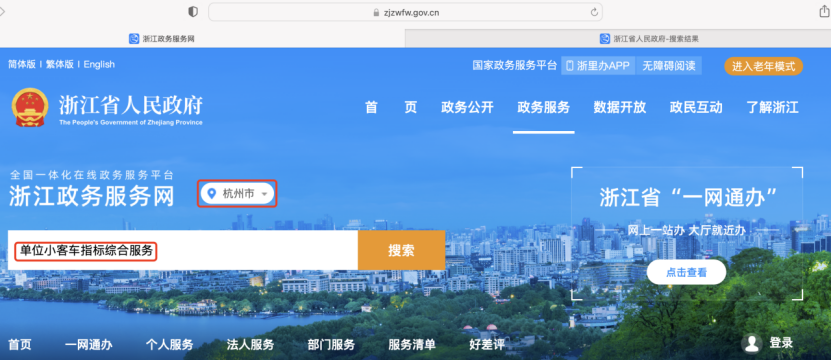831x361 pixels.
Task: Open the Safari share icon
Action: tap(824, 11)
